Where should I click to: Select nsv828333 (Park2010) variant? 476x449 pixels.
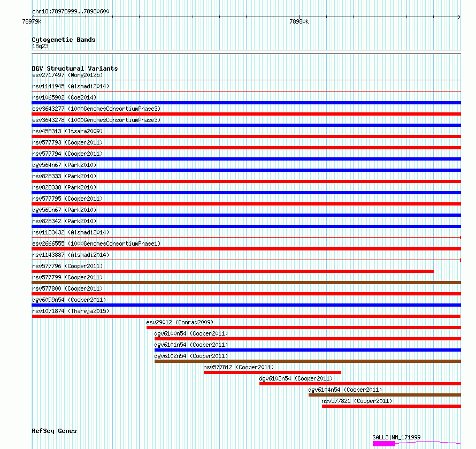point(64,176)
